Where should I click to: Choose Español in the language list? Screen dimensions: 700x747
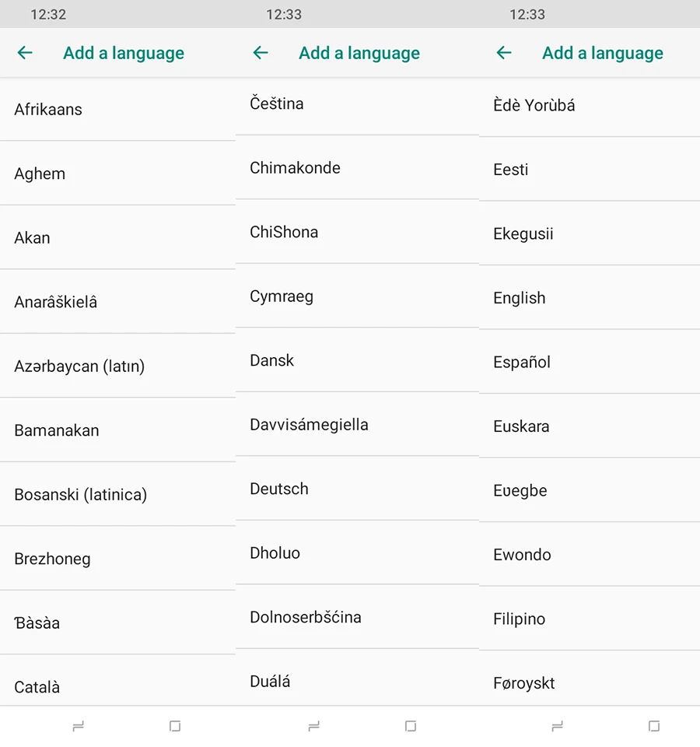tap(590, 362)
